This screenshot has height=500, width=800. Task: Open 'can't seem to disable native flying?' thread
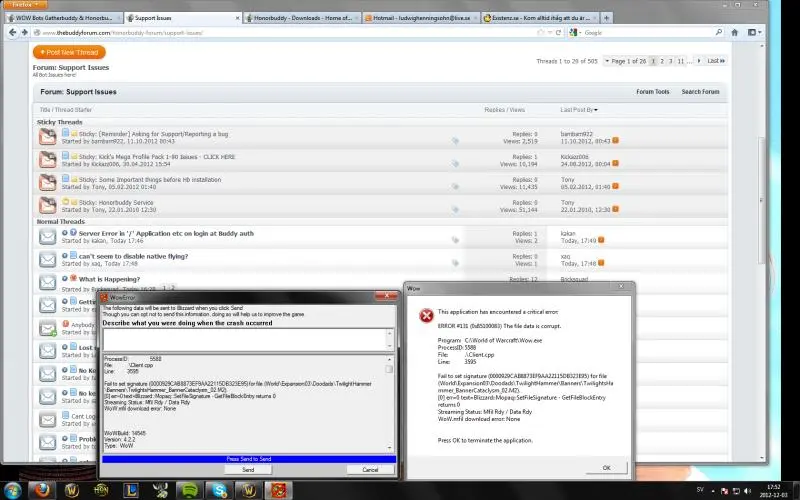pyautogui.click(x=133, y=257)
